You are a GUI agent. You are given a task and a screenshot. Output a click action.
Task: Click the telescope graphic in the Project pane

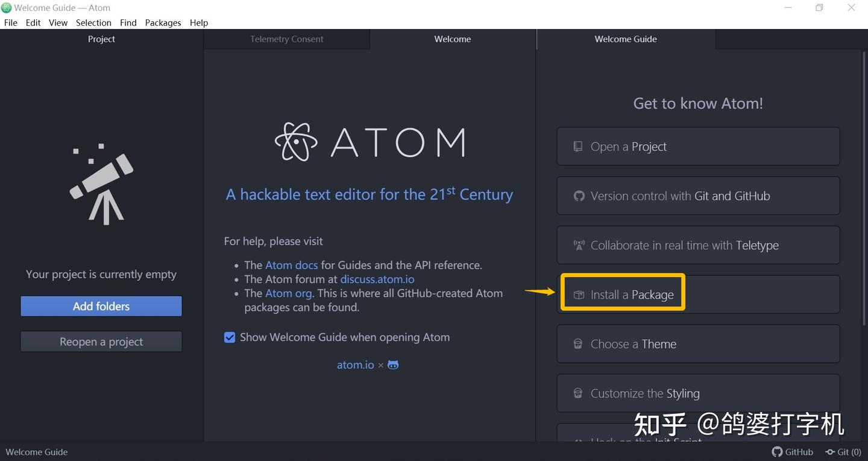101,183
